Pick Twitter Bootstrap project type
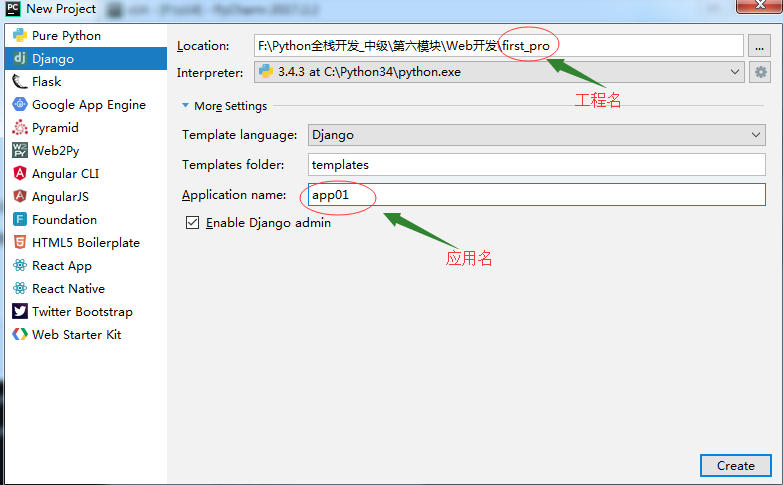Viewport: 783px width, 485px height. 86,311
